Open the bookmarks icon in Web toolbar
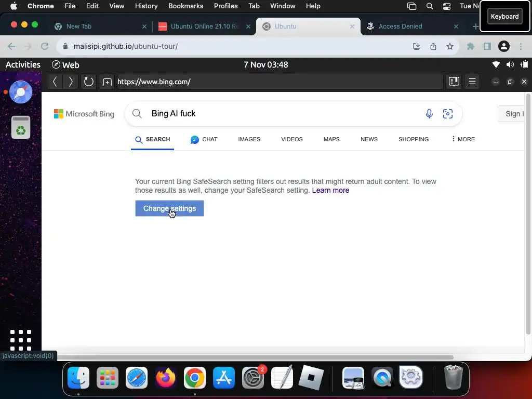Image resolution: width=532 pixels, height=399 pixels. [x=454, y=82]
